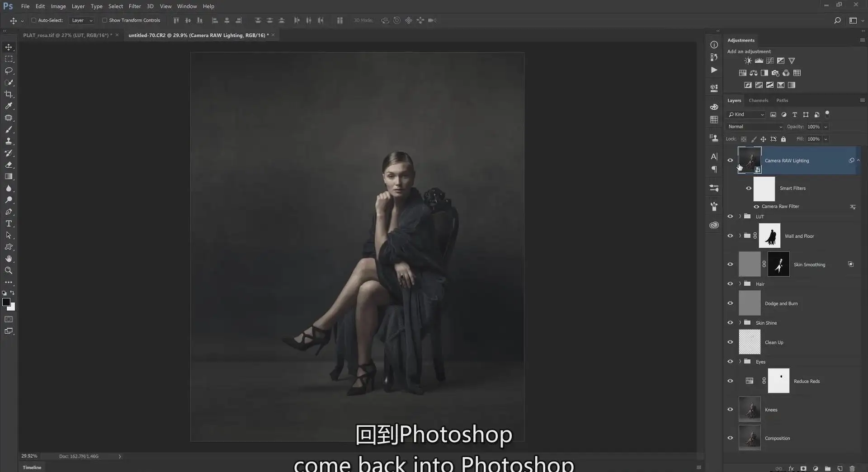
Task: Select the Lasso tool
Action: 9,71
